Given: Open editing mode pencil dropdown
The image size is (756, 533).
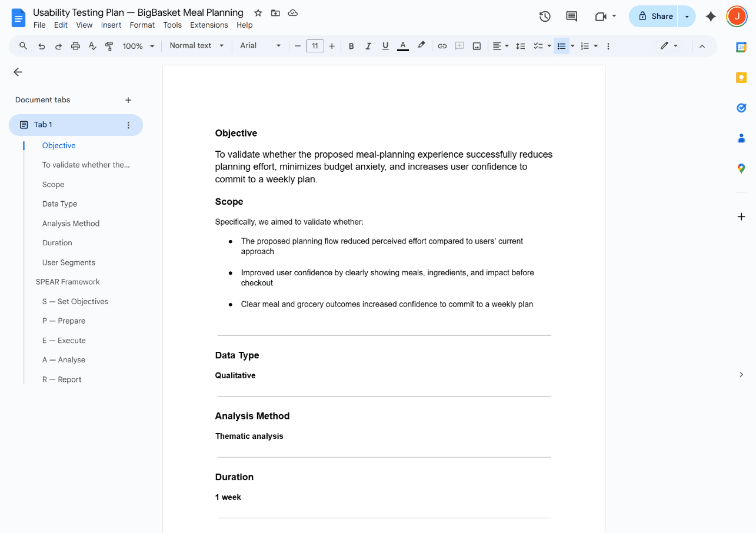Looking at the screenshot, I should click(x=669, y=46).
